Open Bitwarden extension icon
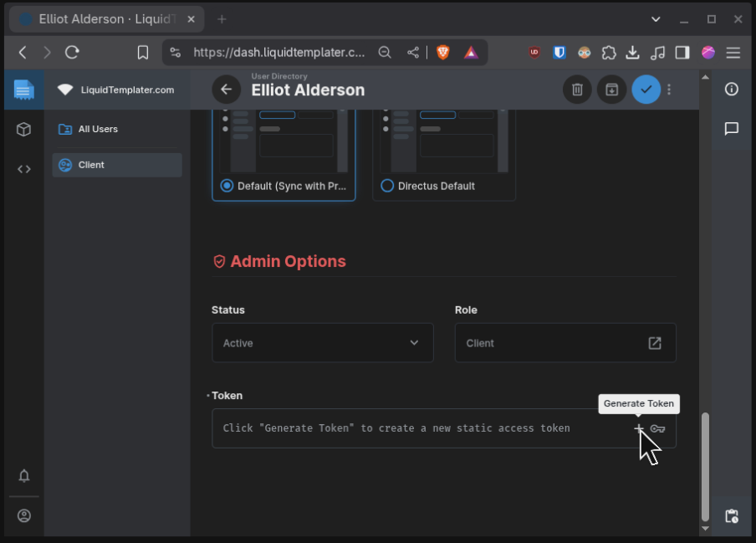 click(559, 52)
